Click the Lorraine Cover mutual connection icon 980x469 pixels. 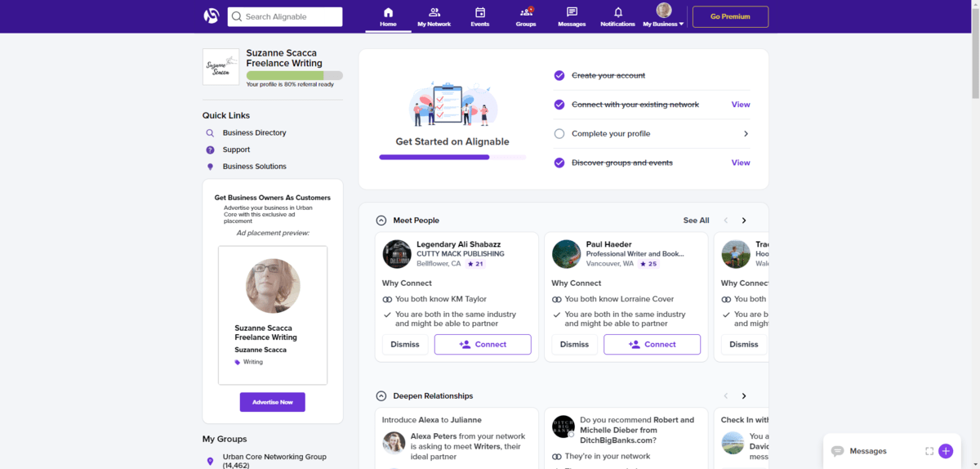tap(556, 299)
